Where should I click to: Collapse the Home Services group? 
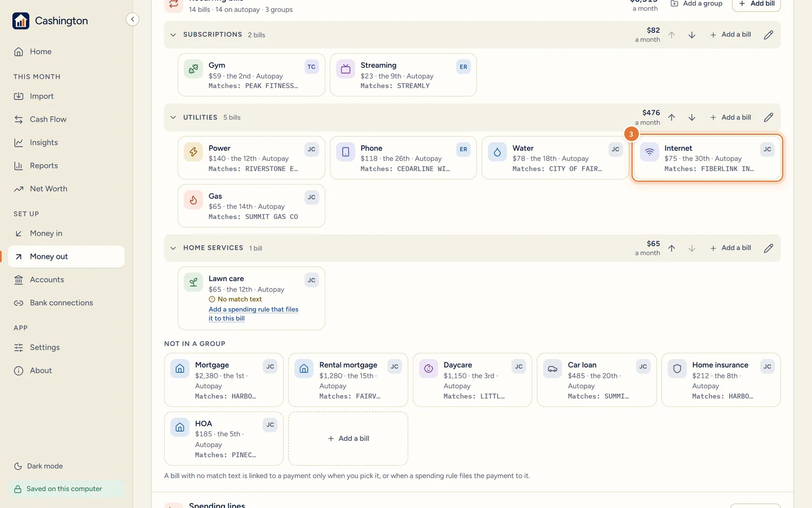pyautogui.click(x=173, y=248)
